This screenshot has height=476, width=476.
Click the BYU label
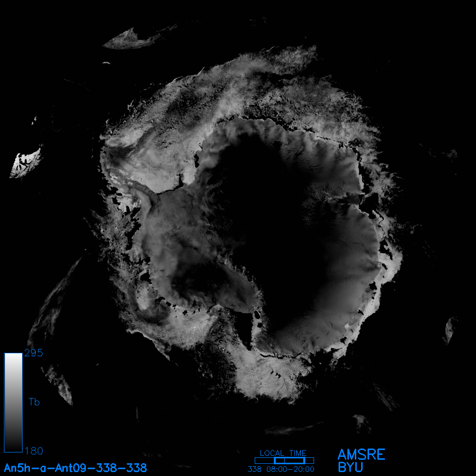350,467
